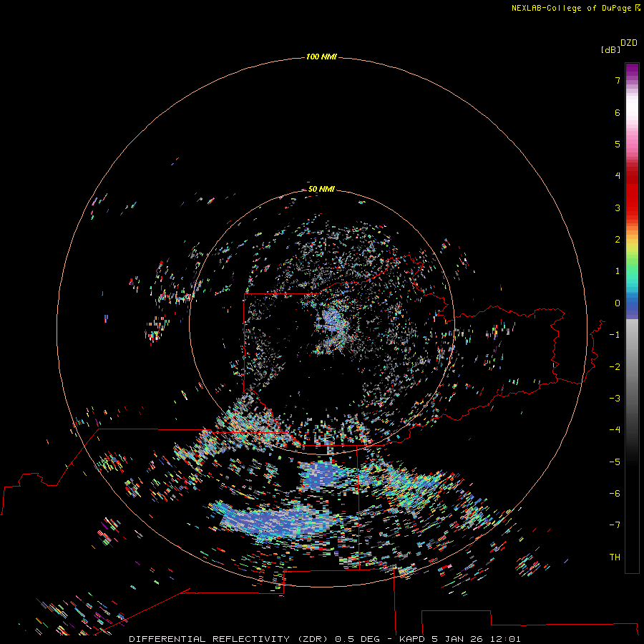Click the 5 JAN 26 12:01 timestamp
Screen dimensions: 644x644
[476, 639]
